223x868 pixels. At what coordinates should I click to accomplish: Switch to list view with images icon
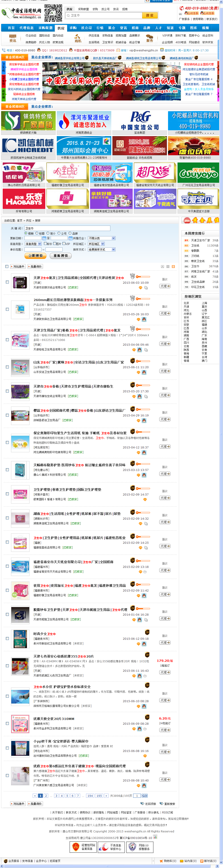click(173, 267)
